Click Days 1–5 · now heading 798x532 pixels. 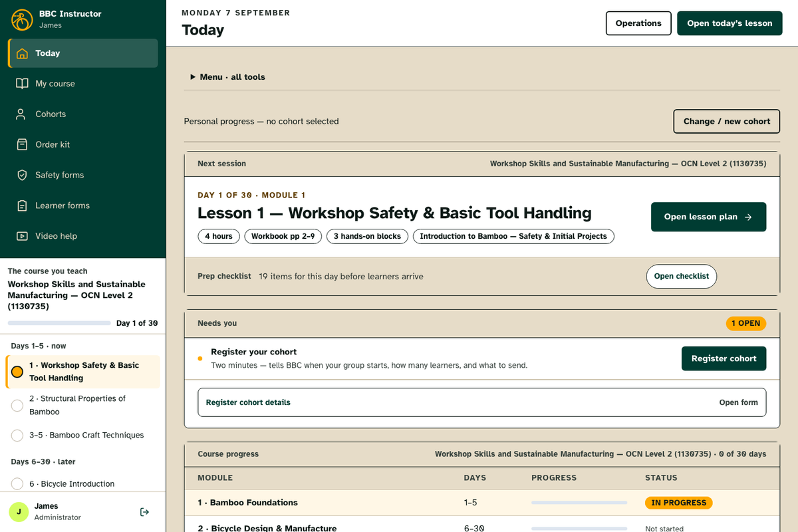pos(39,346)
